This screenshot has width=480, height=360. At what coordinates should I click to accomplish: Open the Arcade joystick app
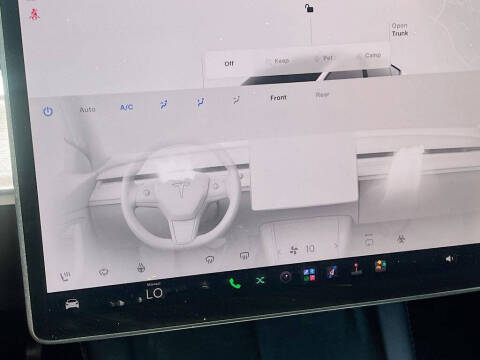click(356, 269)
